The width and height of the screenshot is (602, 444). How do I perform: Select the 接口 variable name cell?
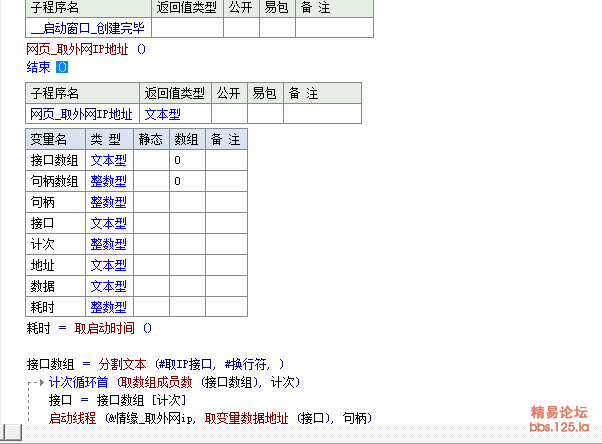pyautogui.click(x=55, y=223)
